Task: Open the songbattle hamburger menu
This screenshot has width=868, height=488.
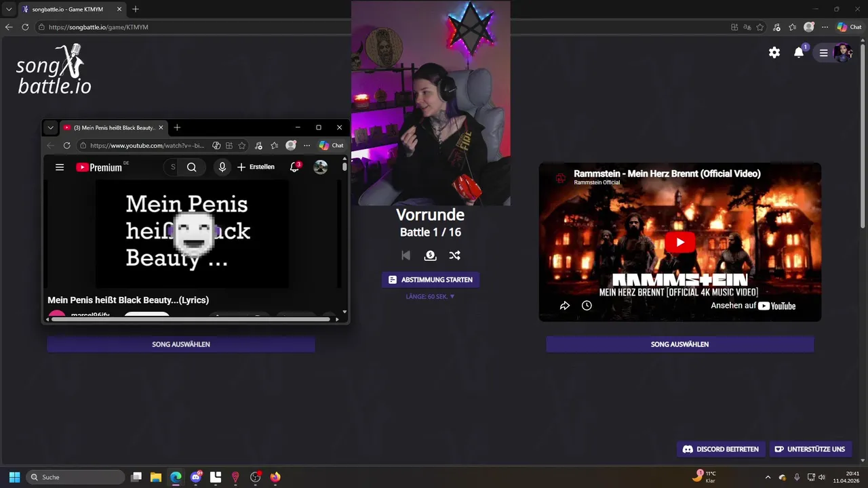Action: point(824,52)
